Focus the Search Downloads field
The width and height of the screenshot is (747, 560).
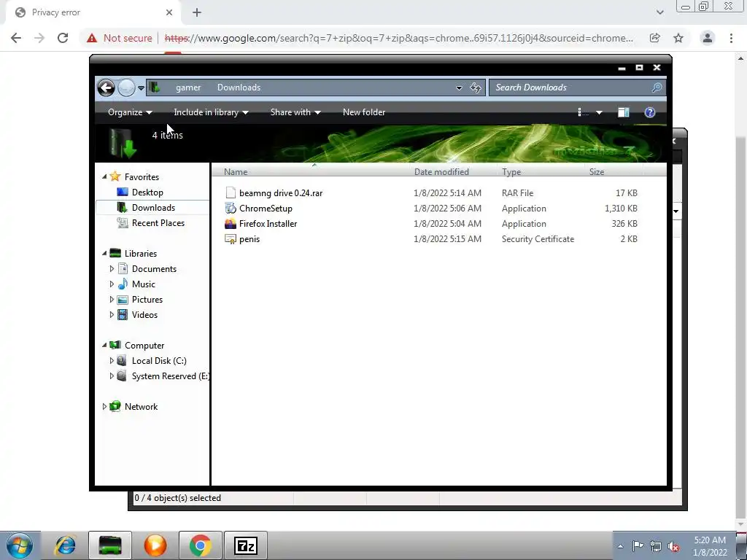578,87
